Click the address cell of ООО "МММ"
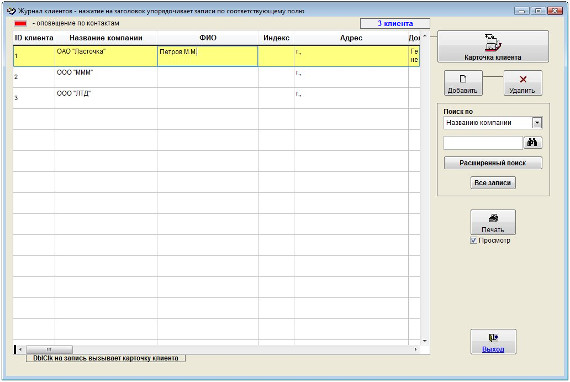Viewport: 570px width, 382px height. pyautogui.click(x=351, y=77)
